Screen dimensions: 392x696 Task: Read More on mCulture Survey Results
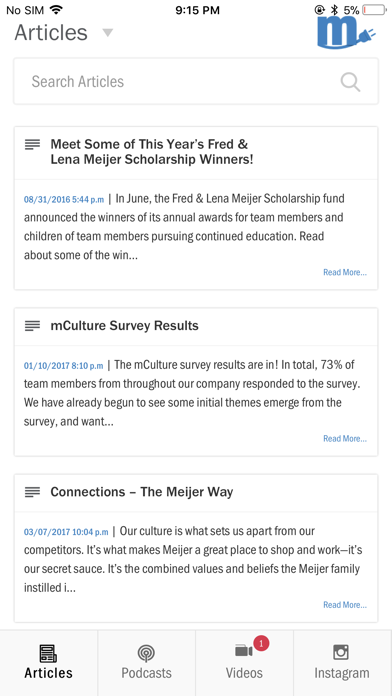345,439
